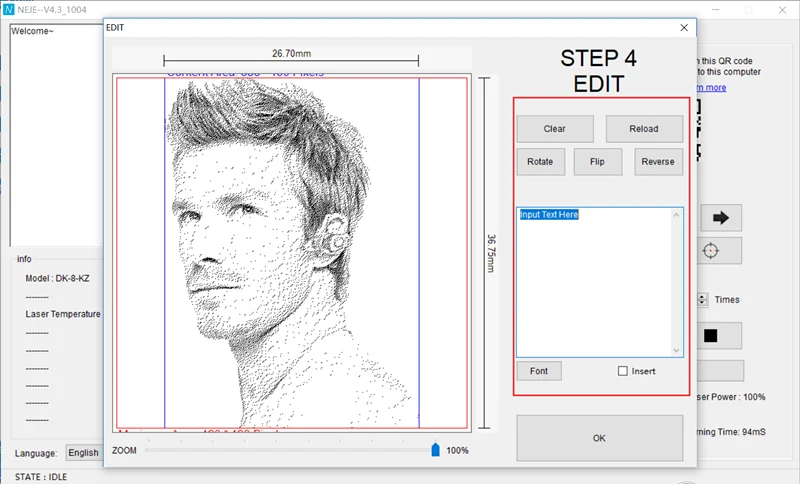Reload the image with Reload button

pyautogui.click(x=644, y=129)
